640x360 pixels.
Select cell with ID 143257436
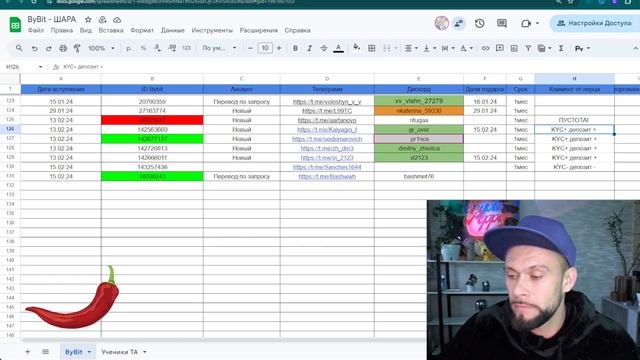pos(152,167)
